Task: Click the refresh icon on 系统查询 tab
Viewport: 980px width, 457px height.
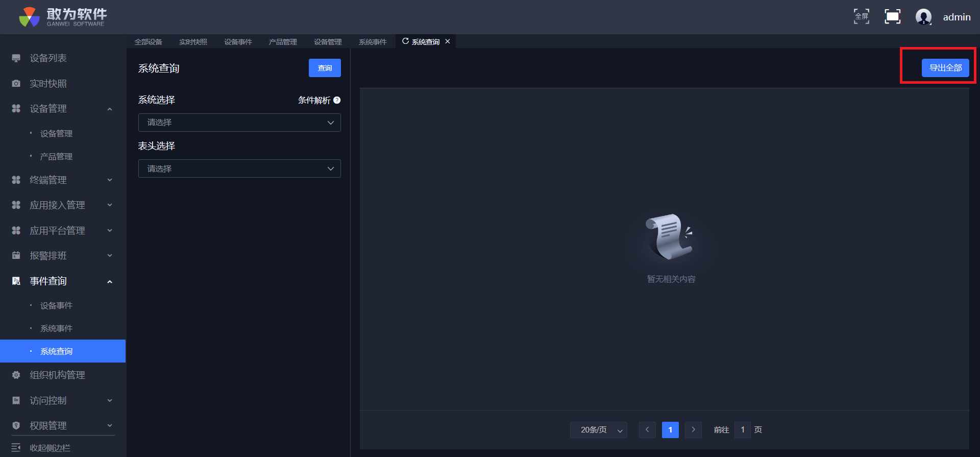Action: [x=405, y=41]
